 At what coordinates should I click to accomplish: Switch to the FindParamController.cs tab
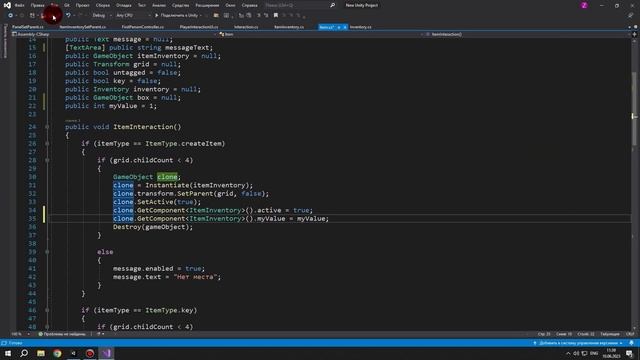click(143, 27)
